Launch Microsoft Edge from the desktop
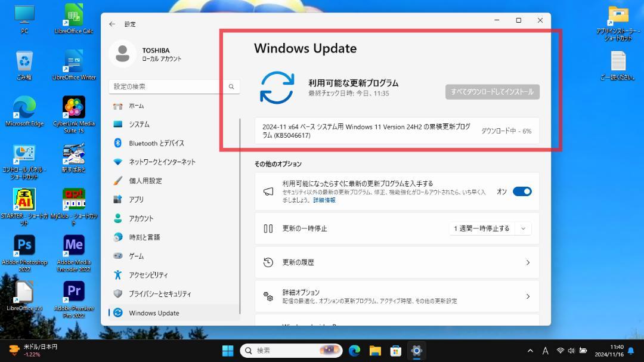 [24, 112]
